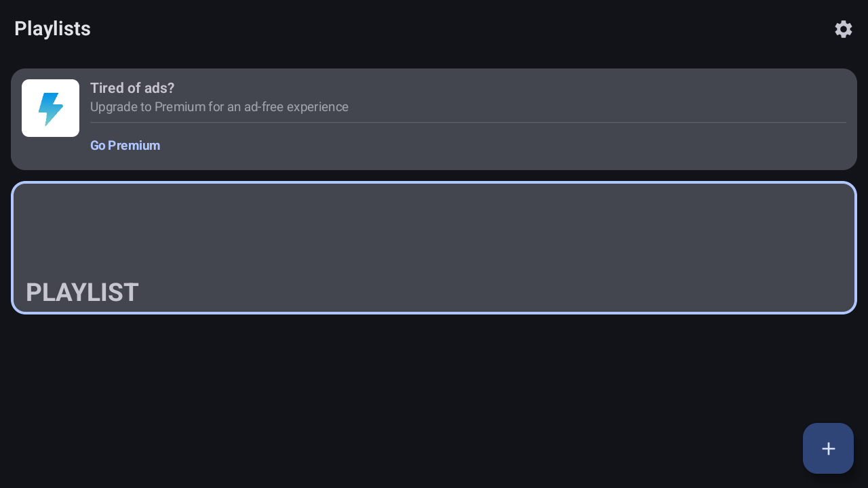
Task: Open the PLAYLIST card
Action: point(434,247)
